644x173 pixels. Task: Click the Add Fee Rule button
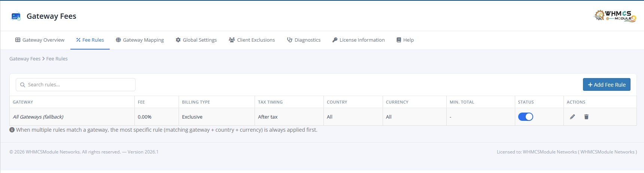pyautogui.click(x=607, y=84)
